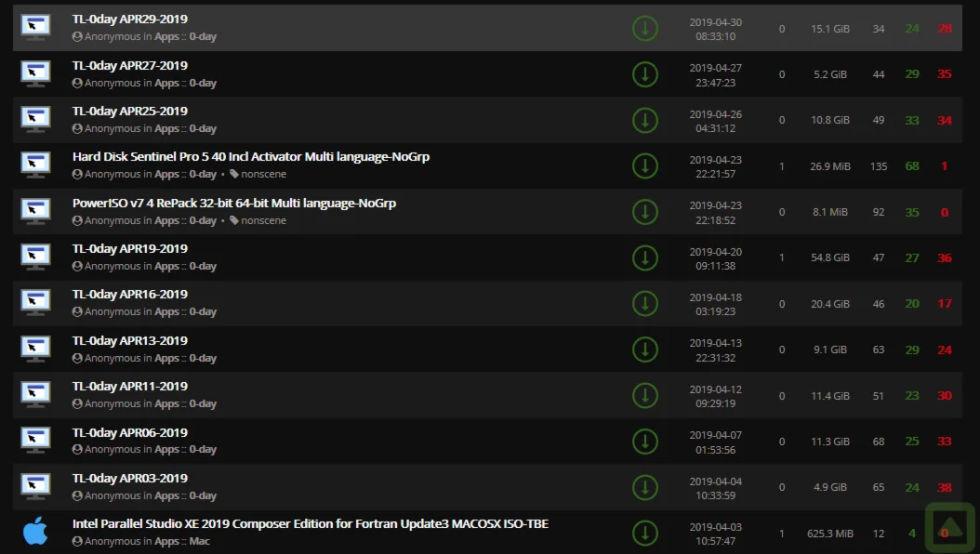Click Apps category icon for TL-0day APR11-2019
This screenshot has width=980, height=554.
[x=35, y=395]
